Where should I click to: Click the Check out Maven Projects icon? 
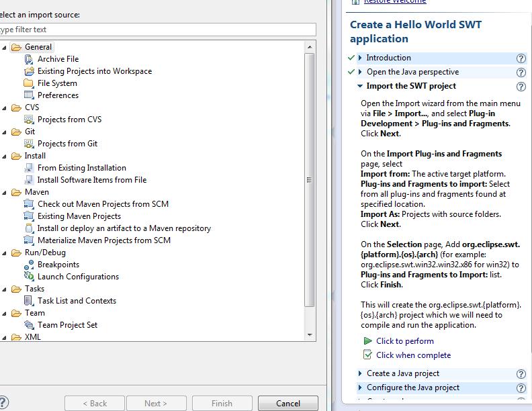[29, 204]
